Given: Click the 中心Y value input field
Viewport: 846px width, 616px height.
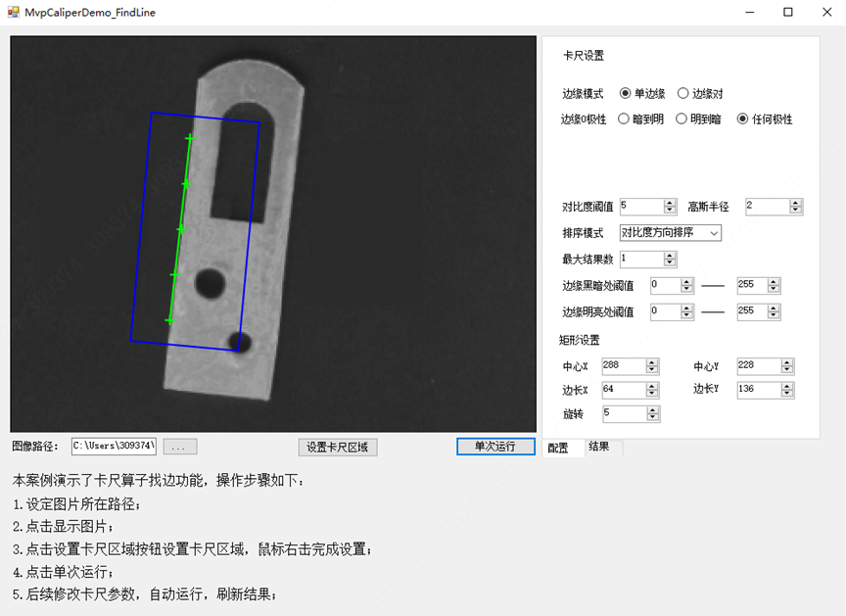Looking at the screenshot, I should tap(758, 366).
